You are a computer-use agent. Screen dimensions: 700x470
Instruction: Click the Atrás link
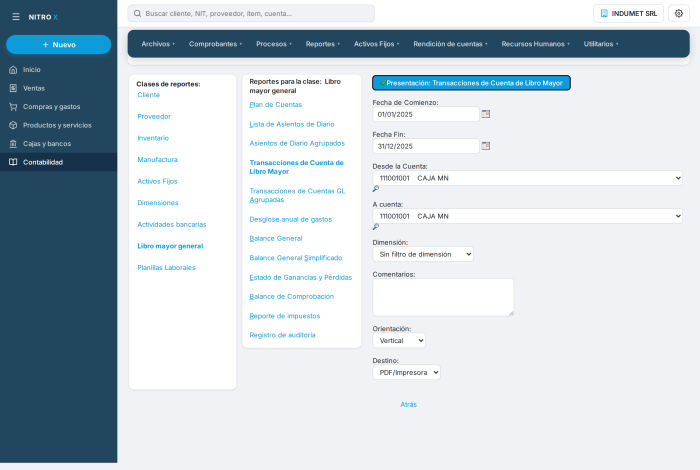click(x=408, y=404)
